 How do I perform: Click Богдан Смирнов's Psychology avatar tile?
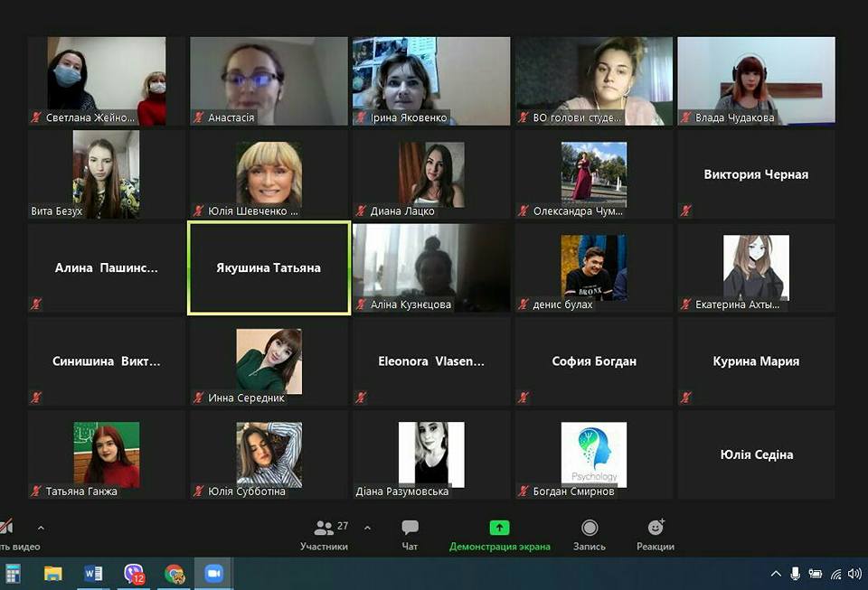click(x=594, y=454)
